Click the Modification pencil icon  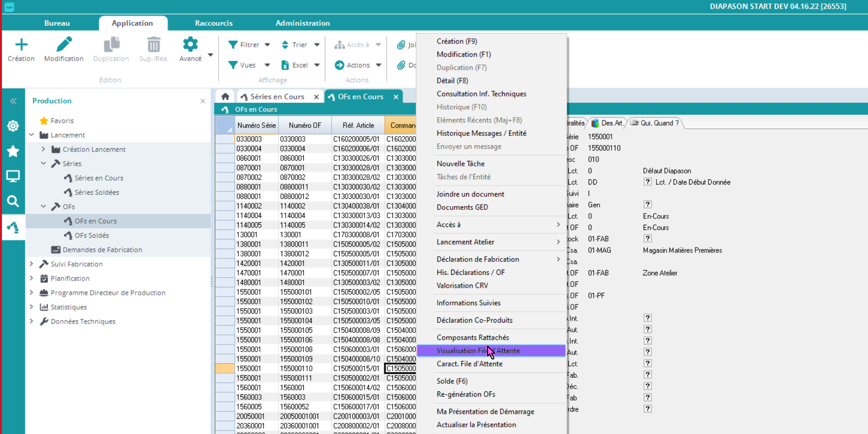click(x=64, y=45)
